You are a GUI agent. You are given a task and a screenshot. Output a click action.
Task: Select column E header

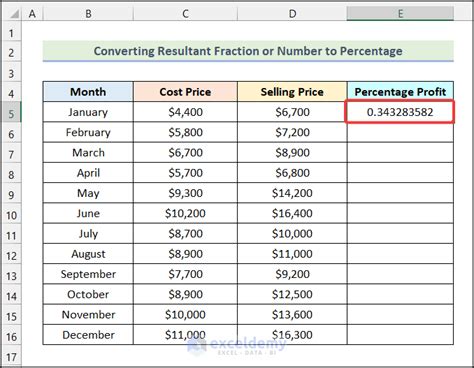point(400,14)
